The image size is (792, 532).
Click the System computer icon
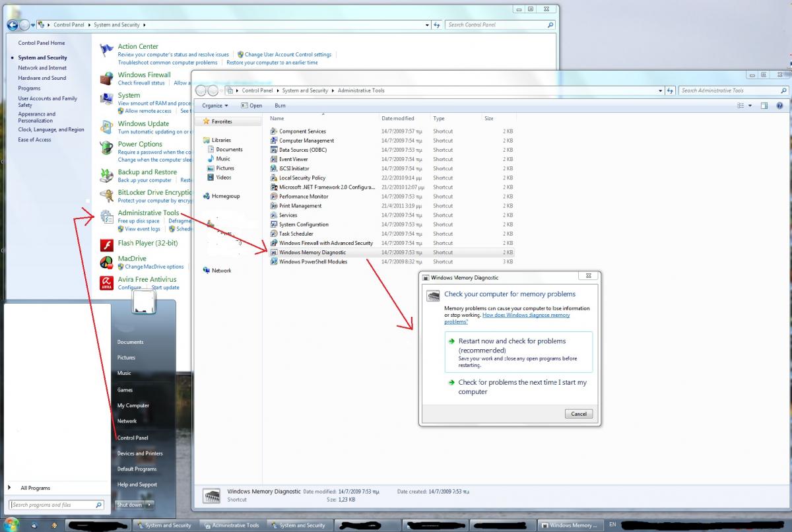(x=106, y=99)
